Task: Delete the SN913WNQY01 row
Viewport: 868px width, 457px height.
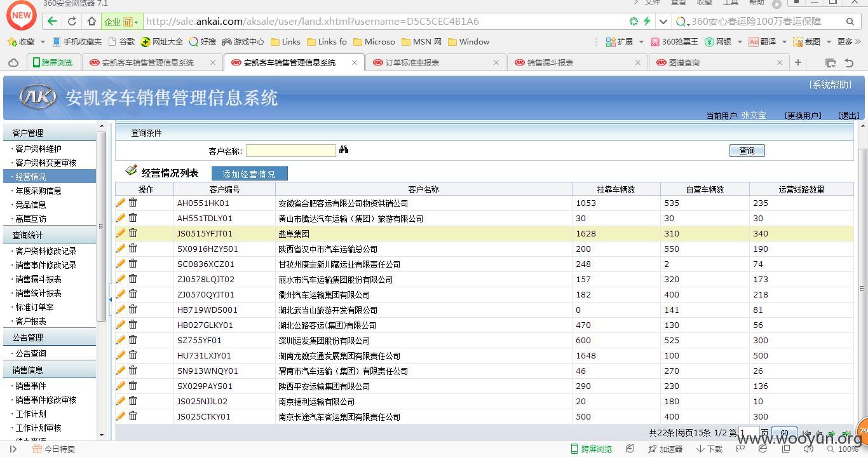Action: [x=133, y=371]
